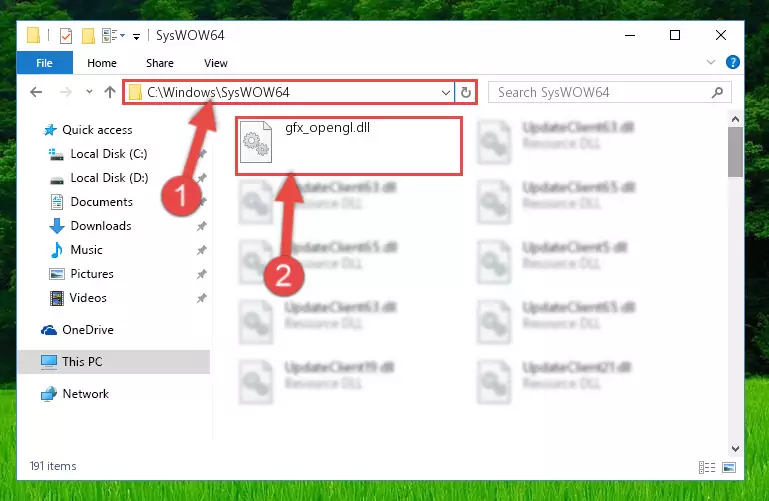The height and width of the screenshot is (501, 769).
Task: Close the SysWOW64 window
Action: [720, 35]
